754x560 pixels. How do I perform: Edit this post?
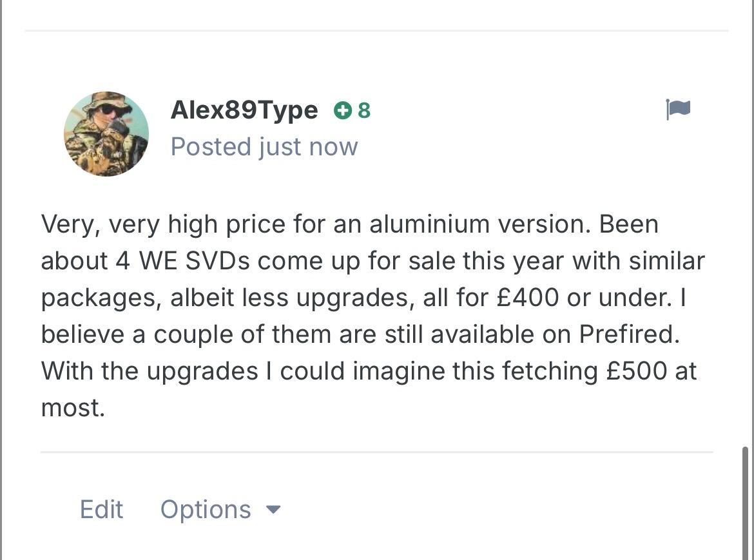(101, 509)
